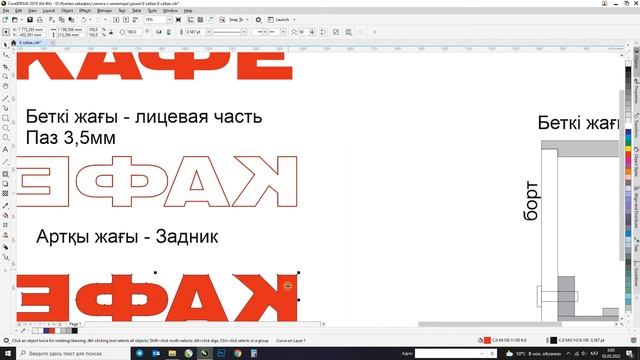Screen dimensions: 640x360
Task: Select the Zoom magnifier tool
Action: point(5,76)
